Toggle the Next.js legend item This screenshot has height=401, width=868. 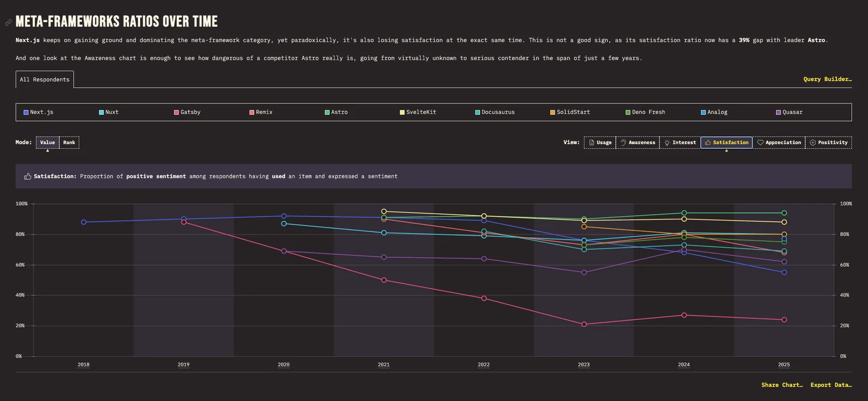point(39,112)
